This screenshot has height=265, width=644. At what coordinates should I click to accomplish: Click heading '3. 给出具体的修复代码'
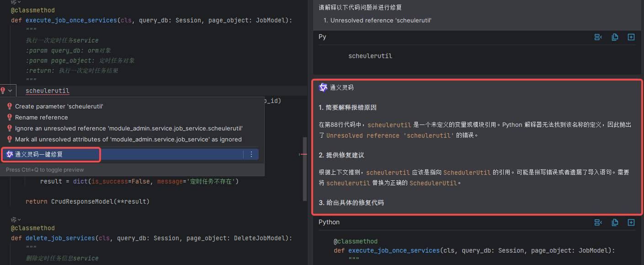click(351, 203)
